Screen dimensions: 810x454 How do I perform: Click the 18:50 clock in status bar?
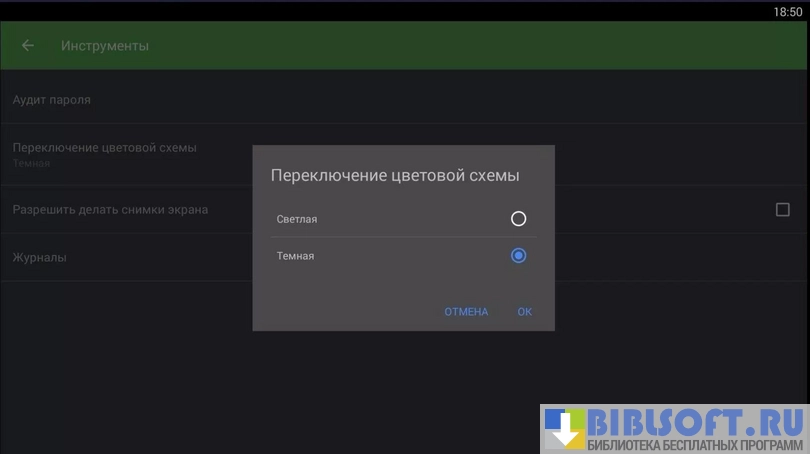(787, 12)
